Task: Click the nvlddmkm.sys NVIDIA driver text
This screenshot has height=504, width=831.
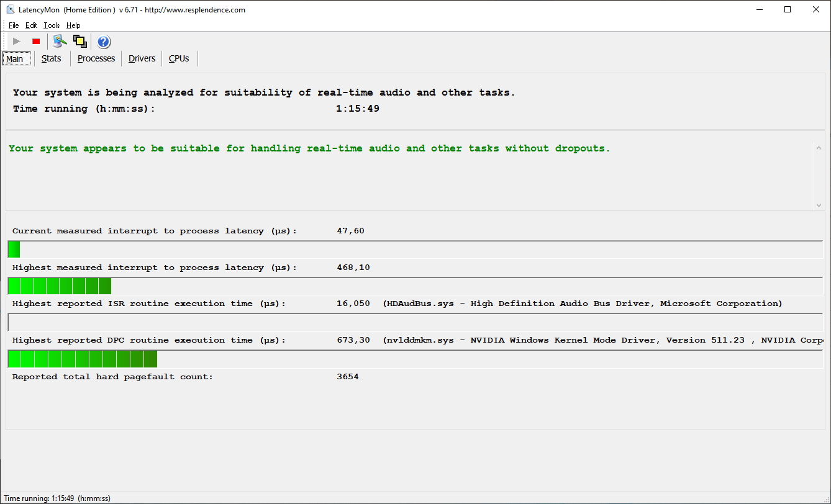Action: [x=604, y=340]
